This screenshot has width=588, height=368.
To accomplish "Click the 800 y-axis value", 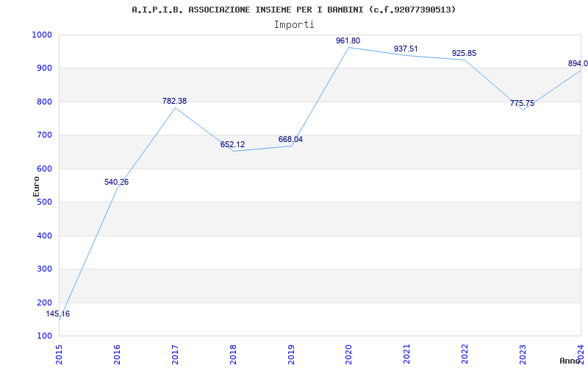I will pos(44,102).
